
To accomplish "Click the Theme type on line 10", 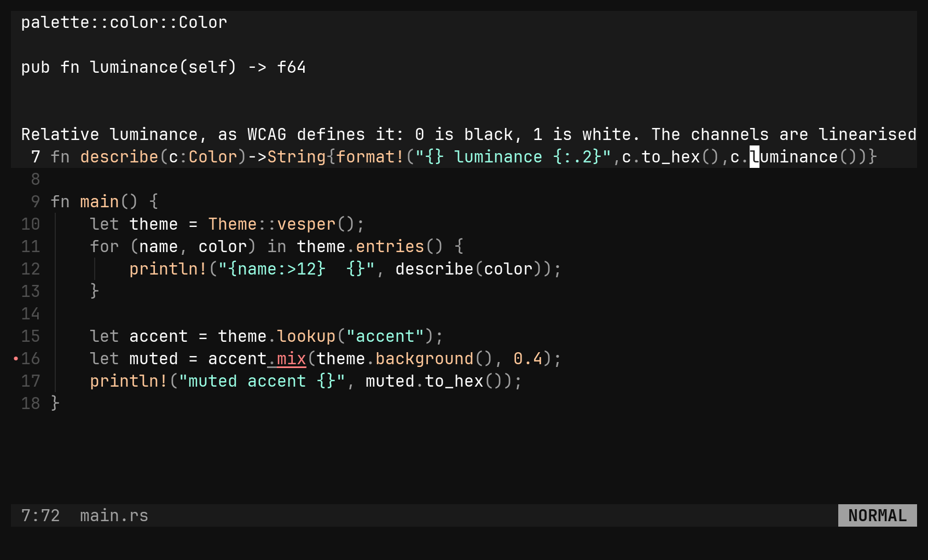I will click(x=233, y=224).
